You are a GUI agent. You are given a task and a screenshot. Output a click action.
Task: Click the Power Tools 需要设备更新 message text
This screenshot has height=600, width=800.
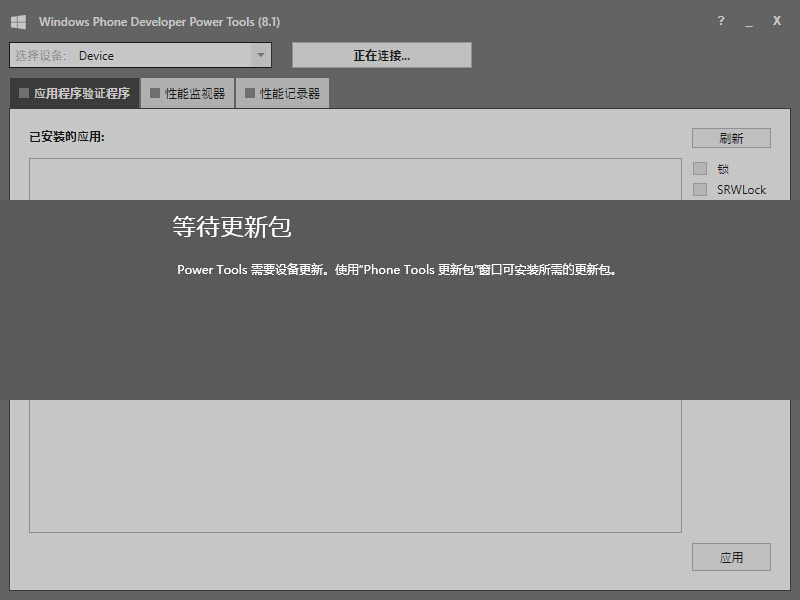(x=397, y=269)
